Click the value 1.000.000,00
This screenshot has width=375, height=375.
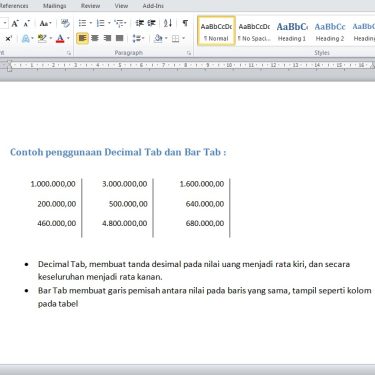click(53, 184)
